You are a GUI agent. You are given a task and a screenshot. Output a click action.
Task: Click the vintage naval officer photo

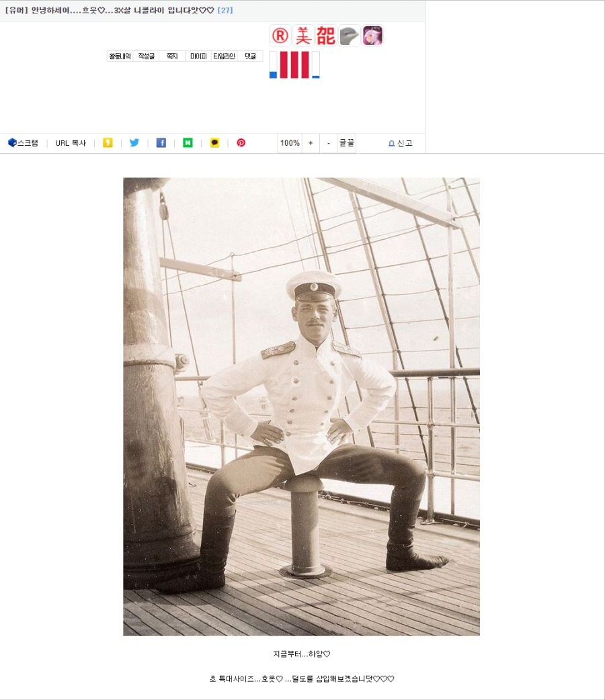(x=302, y=406)
